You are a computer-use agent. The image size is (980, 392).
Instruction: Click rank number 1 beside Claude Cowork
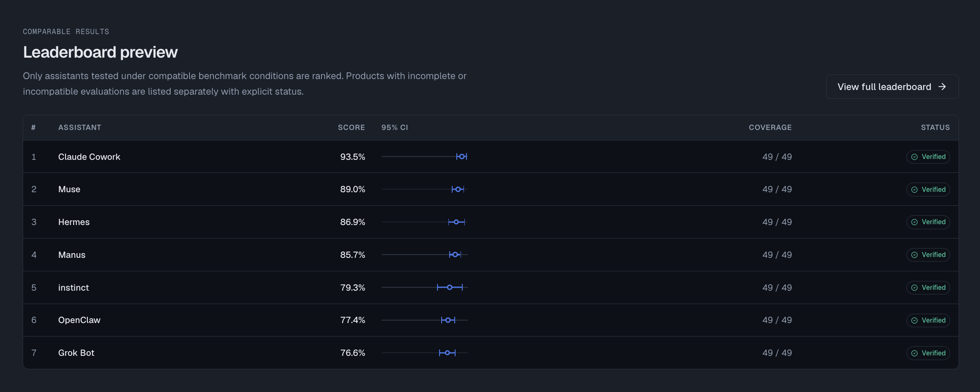click(34, 157)
